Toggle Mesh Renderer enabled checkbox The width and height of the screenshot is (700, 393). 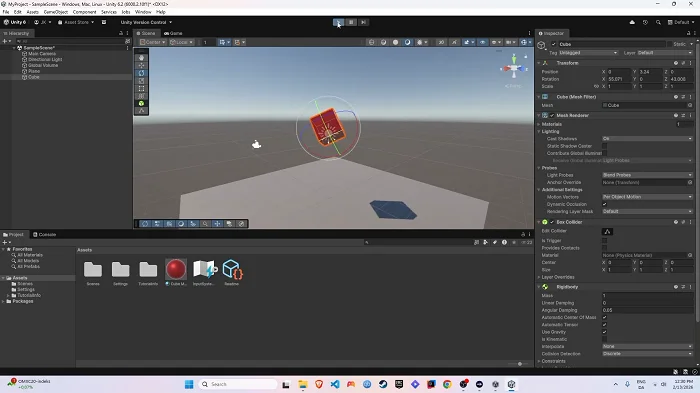click(552, 115)
